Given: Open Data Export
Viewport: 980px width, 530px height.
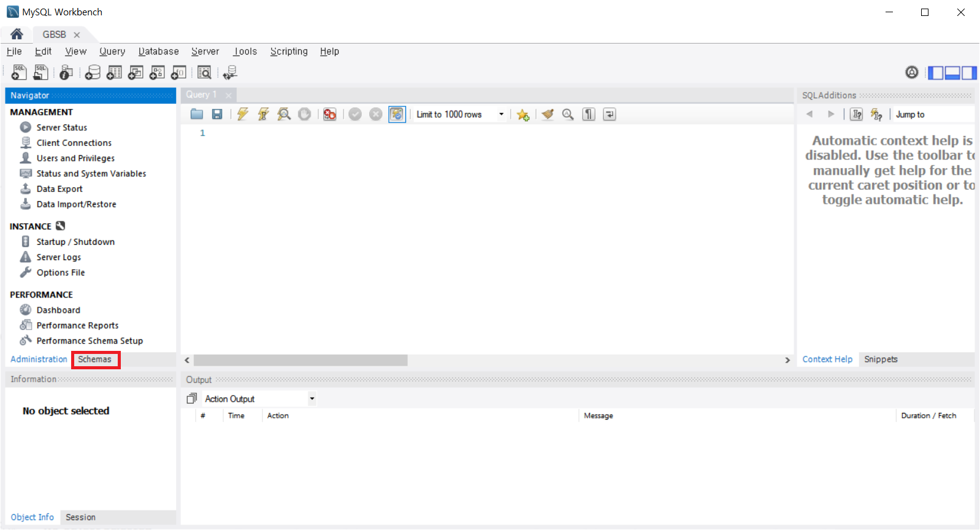Looking at the screenshot, I should 59,189.
